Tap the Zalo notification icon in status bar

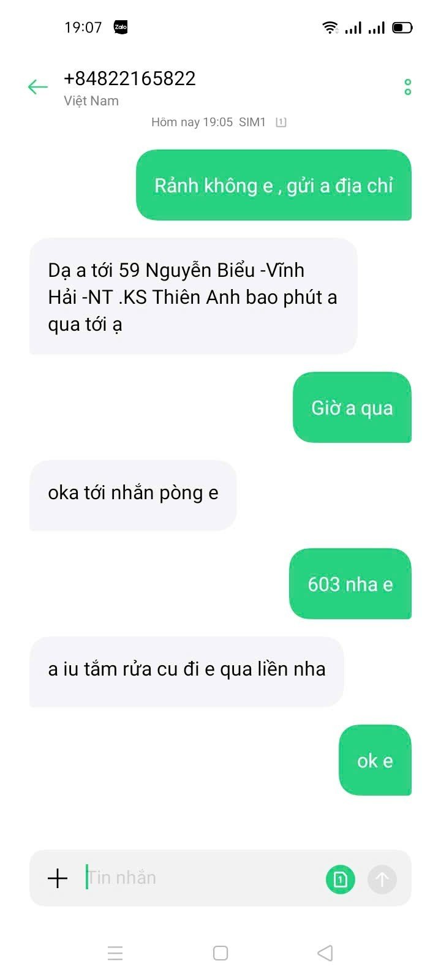pyautogui.click(x=121, y=27)
